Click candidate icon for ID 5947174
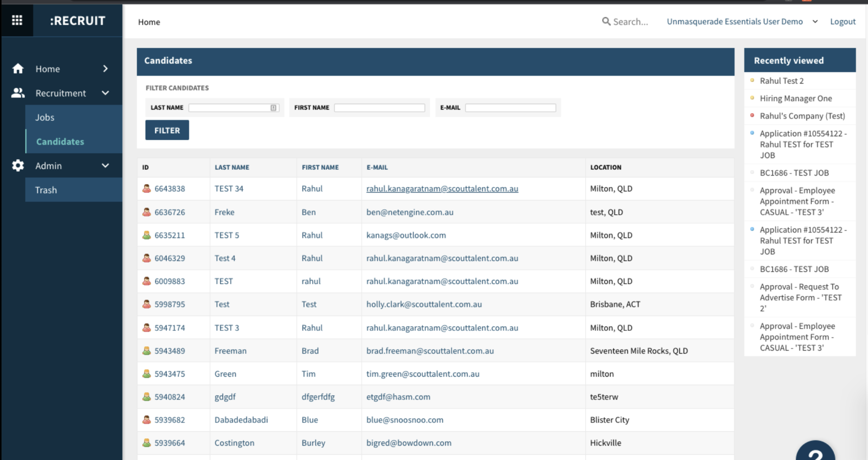868x460 pixels. [x=147, y=327]
